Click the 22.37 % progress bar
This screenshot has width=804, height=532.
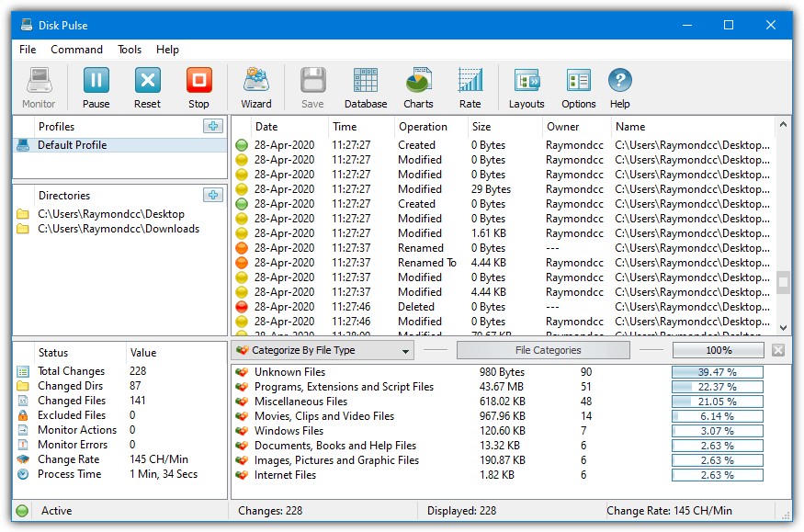click(718, 387)
